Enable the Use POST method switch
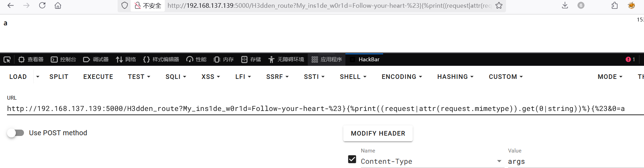The image size is (644, 168). point(16,133)
